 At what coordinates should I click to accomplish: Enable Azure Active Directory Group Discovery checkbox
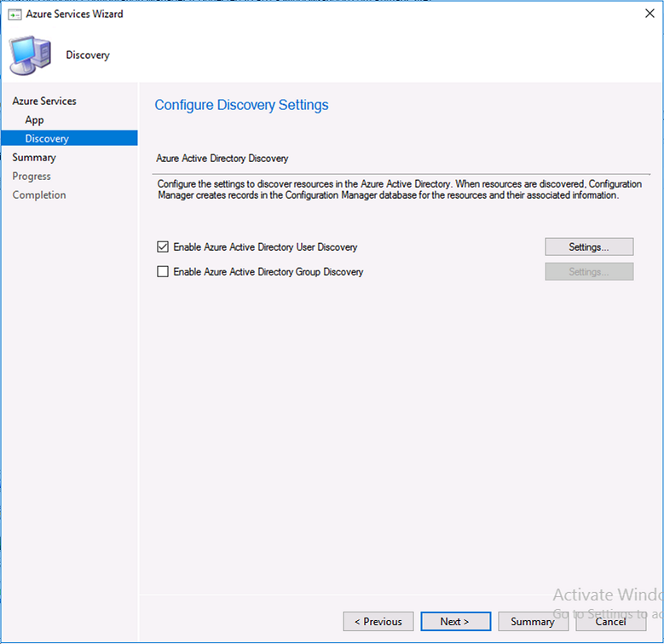click(x=163, y=271)
